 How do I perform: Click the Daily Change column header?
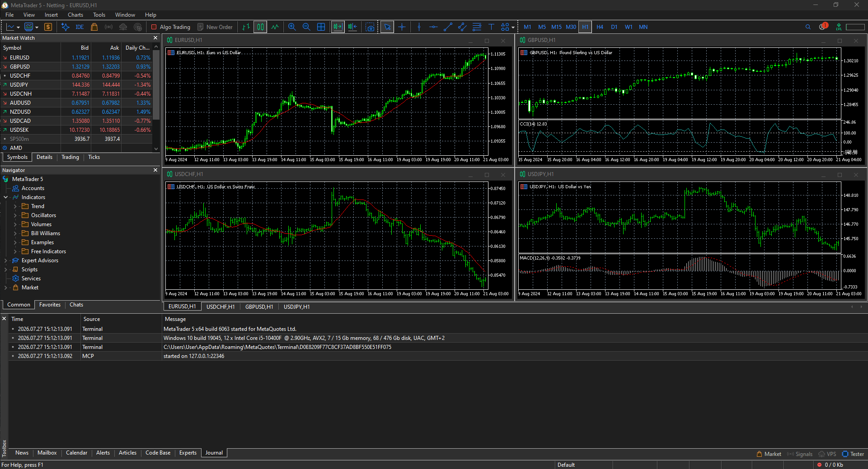[x=137, y=48]
